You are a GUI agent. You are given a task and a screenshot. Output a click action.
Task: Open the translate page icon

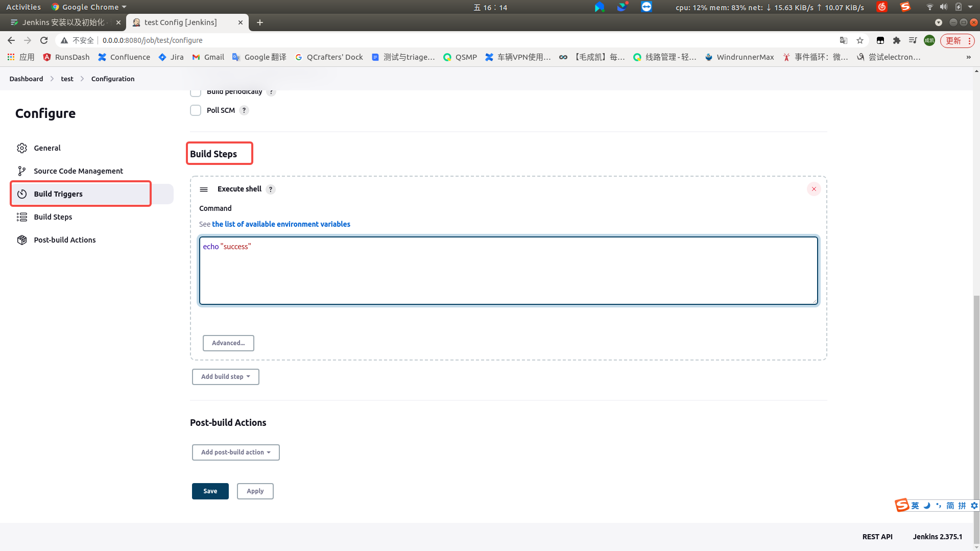point(844,40)
